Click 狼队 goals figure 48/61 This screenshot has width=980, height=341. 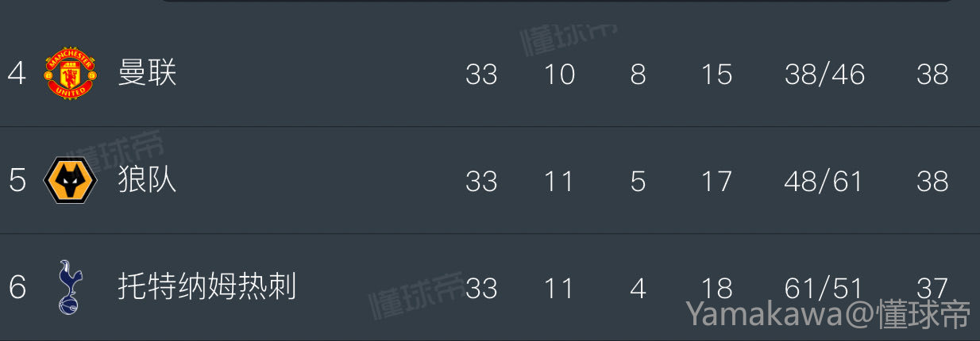tap(824, 181)
